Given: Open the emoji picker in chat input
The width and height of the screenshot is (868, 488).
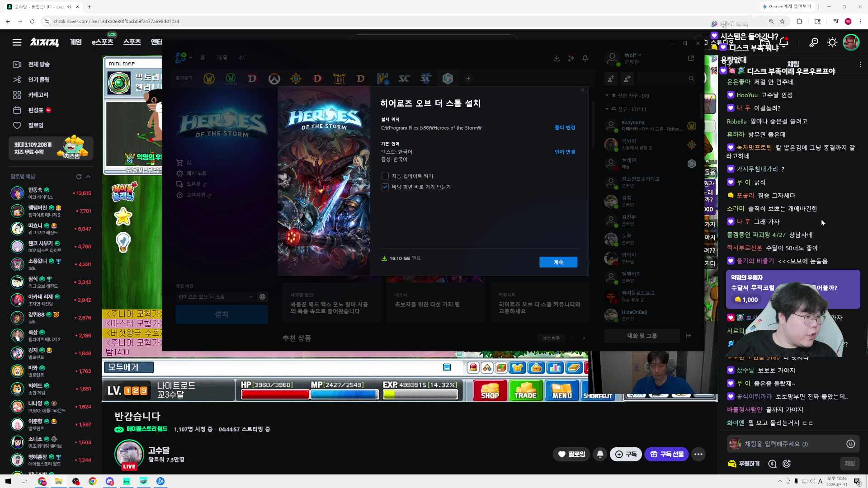Looking at the screenshot, I should tap(850, 444).
